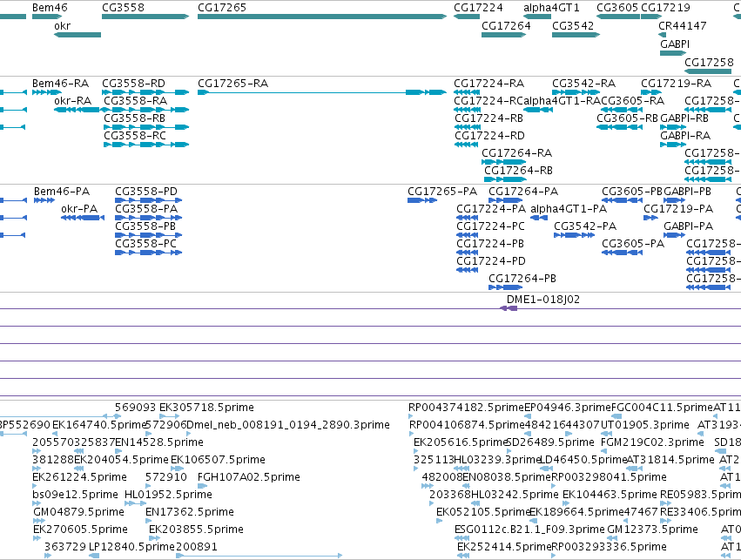The image size is (741, 560).
Task: Click the Bem46 gene label
Action: click(50, 8)
